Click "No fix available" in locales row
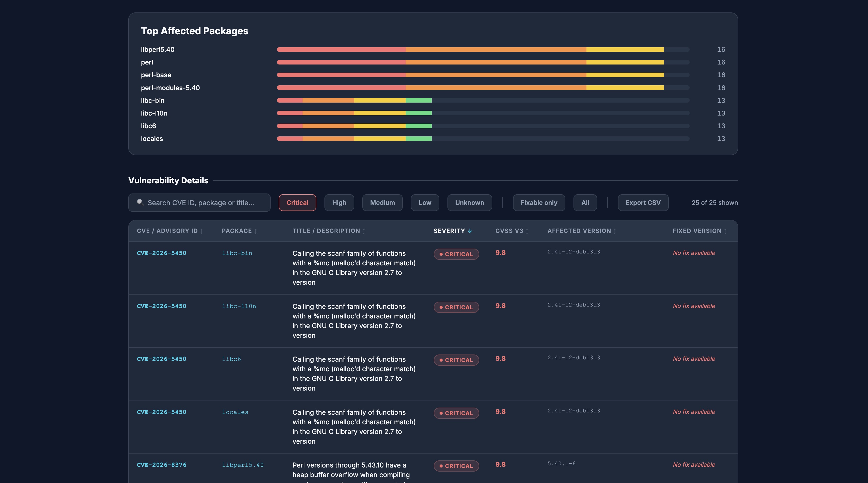 [x=694, y=412]
